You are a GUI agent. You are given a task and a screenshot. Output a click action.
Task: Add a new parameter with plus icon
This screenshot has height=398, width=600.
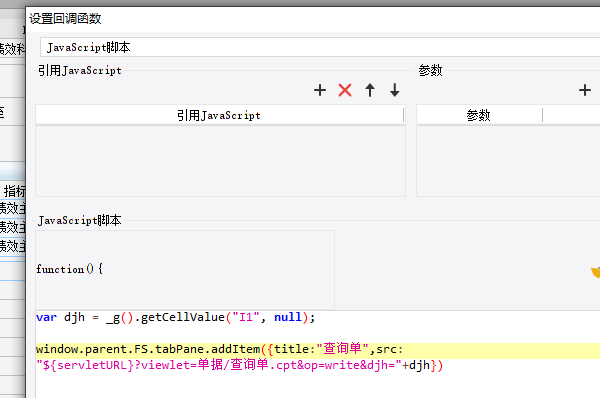[585, 90]
